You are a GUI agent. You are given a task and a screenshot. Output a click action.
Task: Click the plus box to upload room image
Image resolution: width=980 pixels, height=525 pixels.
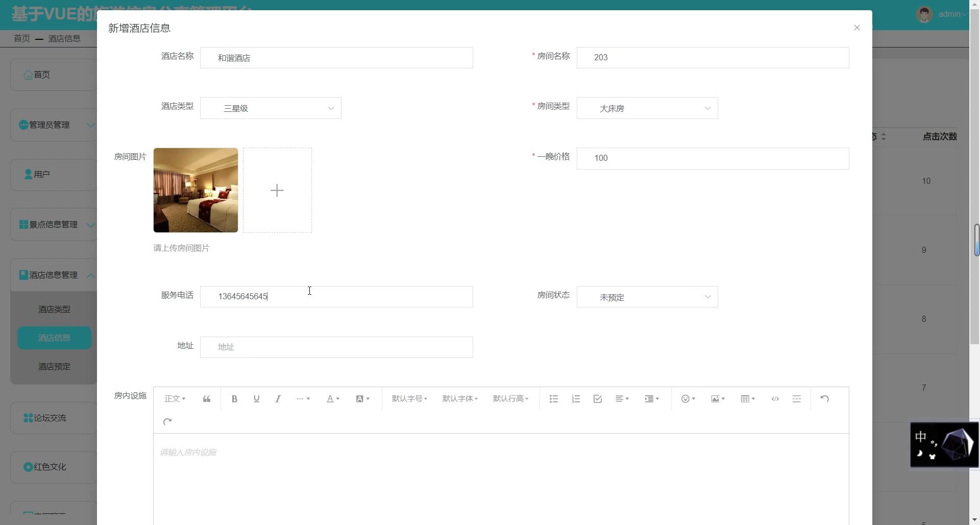[x=277, y=190]
